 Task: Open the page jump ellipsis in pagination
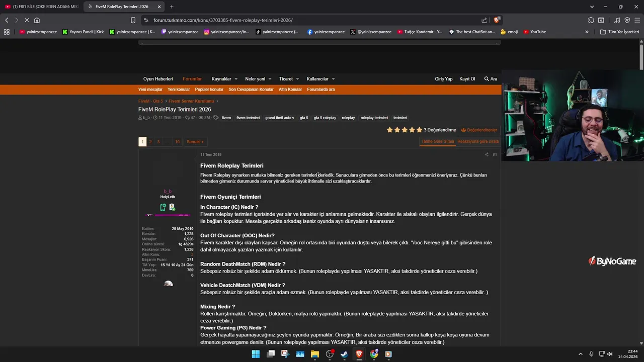pyautogui.click(x=167, y=142)
